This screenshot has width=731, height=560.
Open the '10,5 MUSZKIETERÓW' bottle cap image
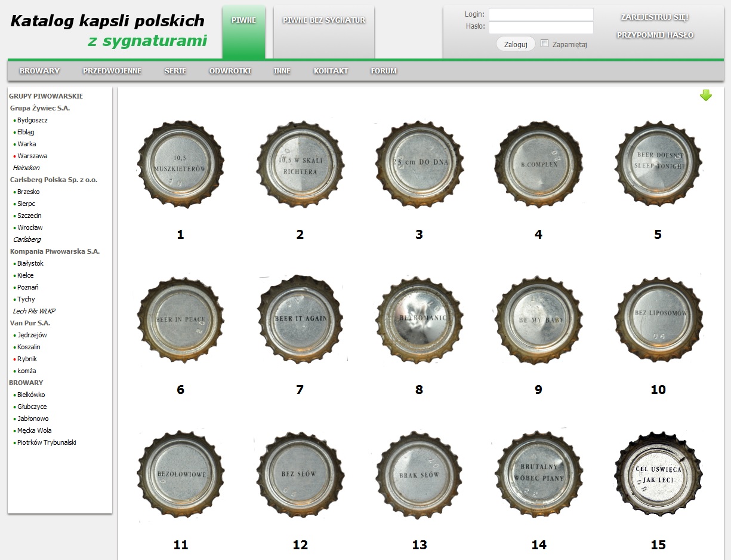[x=181, y=164]
